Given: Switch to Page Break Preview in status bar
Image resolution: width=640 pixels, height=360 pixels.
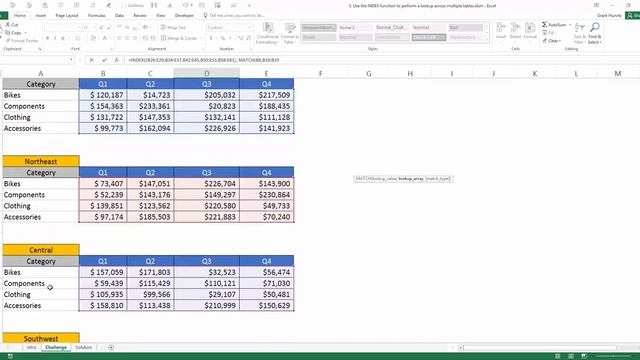Looking at the screenshot, I should (584, 356).
